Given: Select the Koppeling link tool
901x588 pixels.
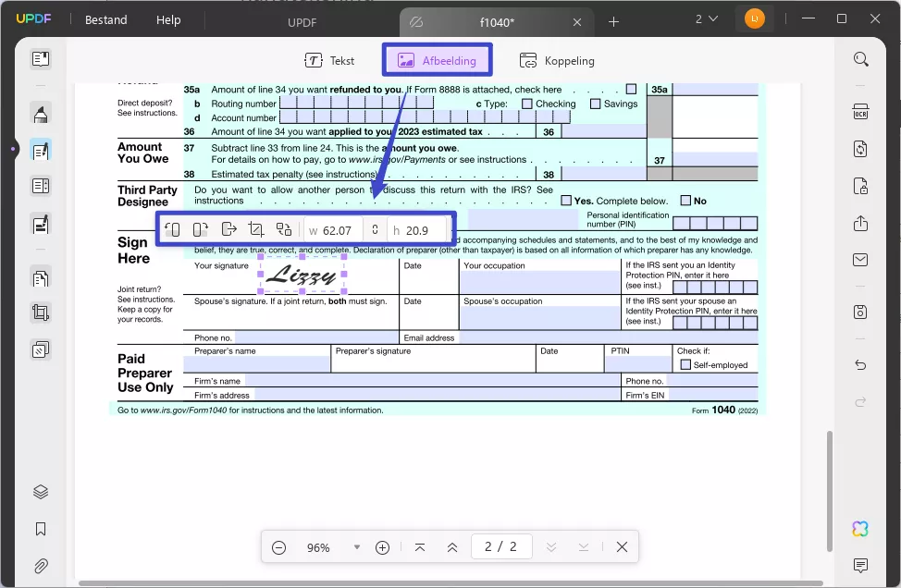Looking at the screenshot, I should click(557, 61).
